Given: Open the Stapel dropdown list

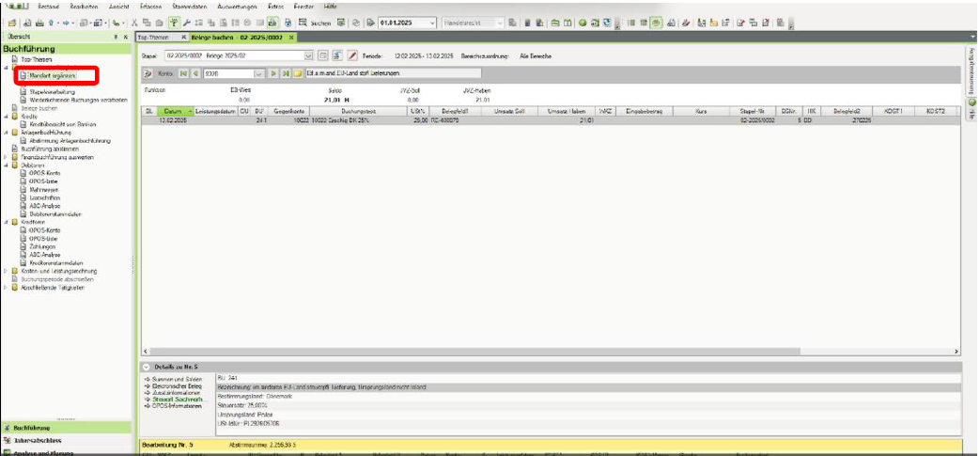Looking at the screenshot, I should click(309, 56).
